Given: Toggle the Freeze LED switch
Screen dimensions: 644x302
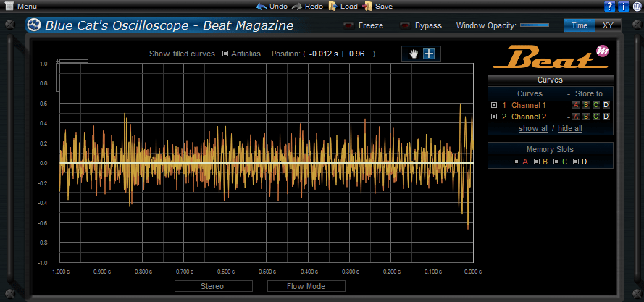Looking at the screenshot, I should (x=349, y=25).
